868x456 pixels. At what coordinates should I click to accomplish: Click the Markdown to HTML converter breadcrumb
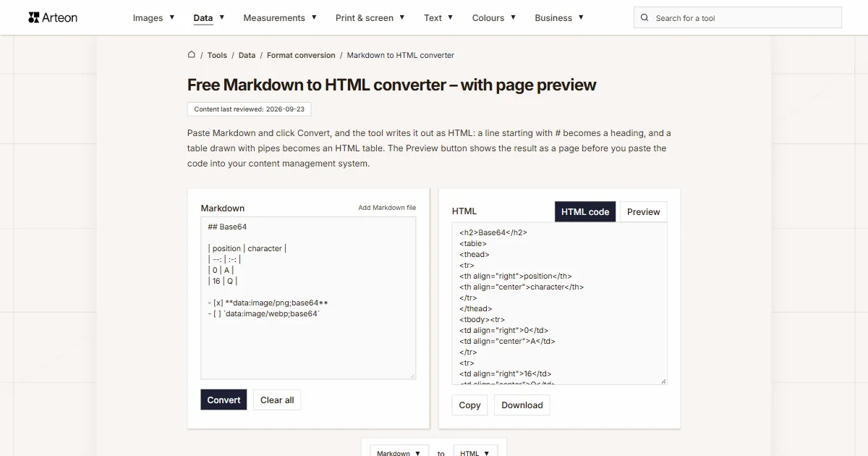click(x=401, y=55)
